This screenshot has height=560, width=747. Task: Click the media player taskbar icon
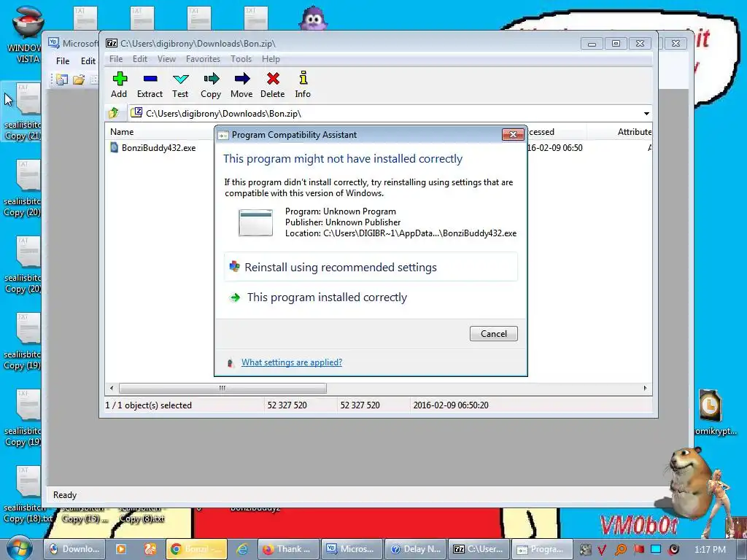click(121, 549)
